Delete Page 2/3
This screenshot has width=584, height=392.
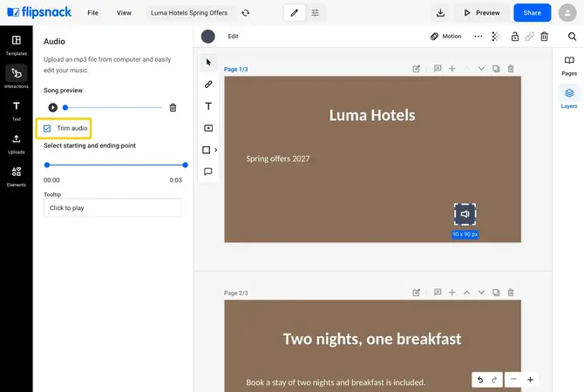click(x=511, y=293)
